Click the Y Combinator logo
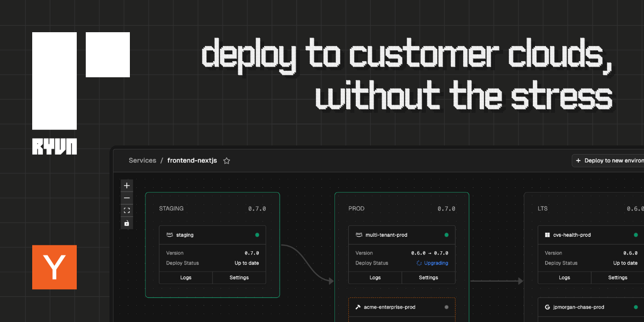The height and width of the screenshot is (322, 644). pos(54,267)
